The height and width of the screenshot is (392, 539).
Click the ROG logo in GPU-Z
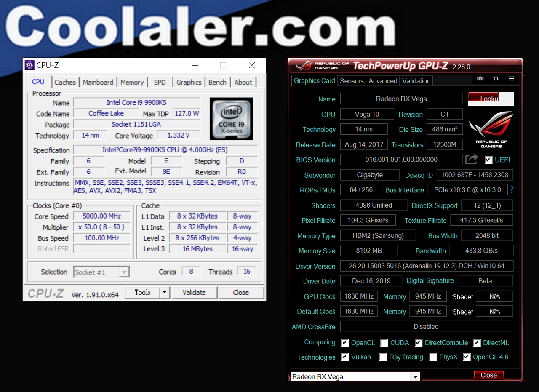tap(491, 130)
